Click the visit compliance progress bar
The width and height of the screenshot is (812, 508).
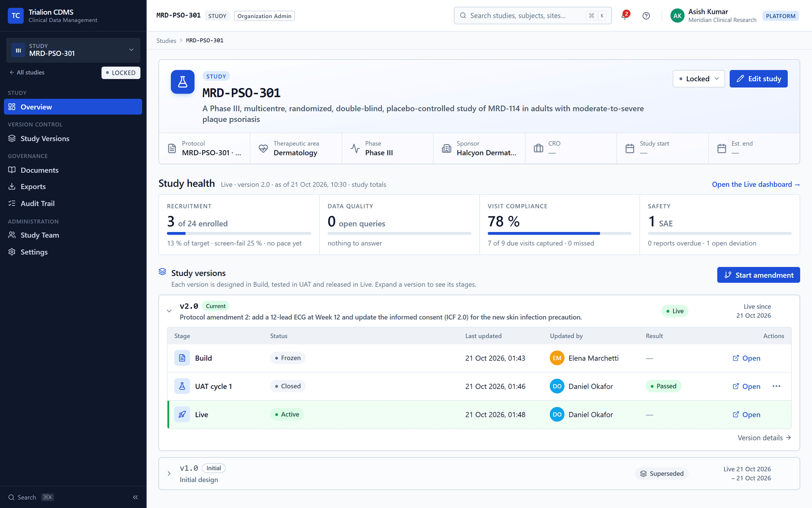tap(559, 233)
